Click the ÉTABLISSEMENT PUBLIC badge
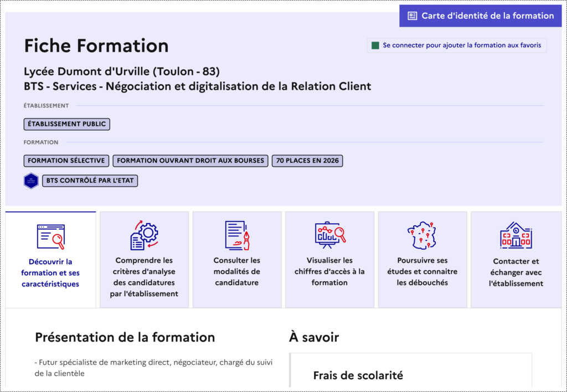This screenshot has height=392, width=567. click(66, 124)
